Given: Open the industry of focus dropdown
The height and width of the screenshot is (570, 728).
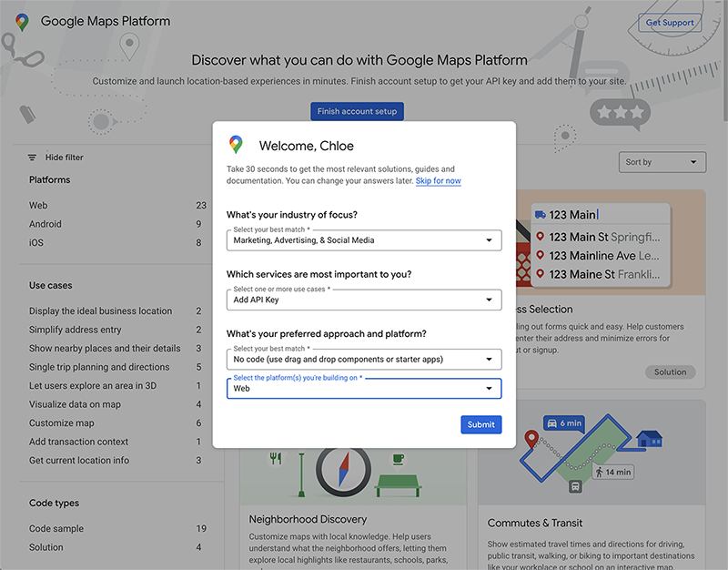Looking at the screenshot, I should [x=364, y=240].
